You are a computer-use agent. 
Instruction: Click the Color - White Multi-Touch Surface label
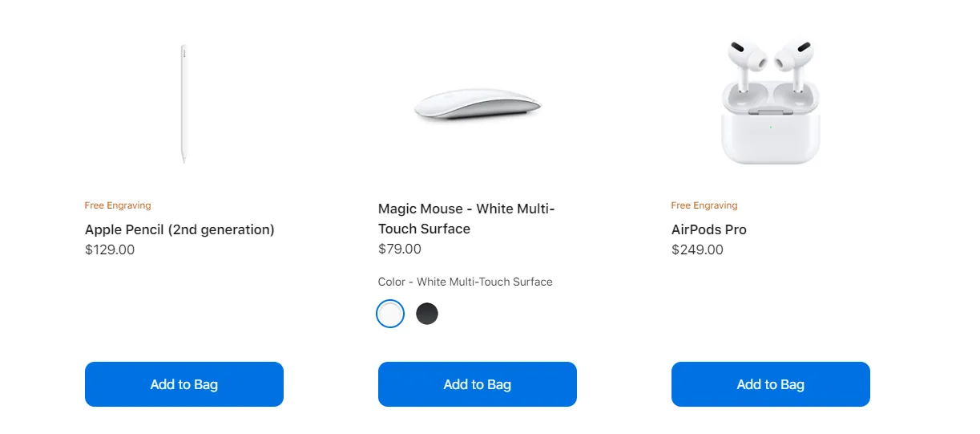pyautogui.click(x=466, y=282)
